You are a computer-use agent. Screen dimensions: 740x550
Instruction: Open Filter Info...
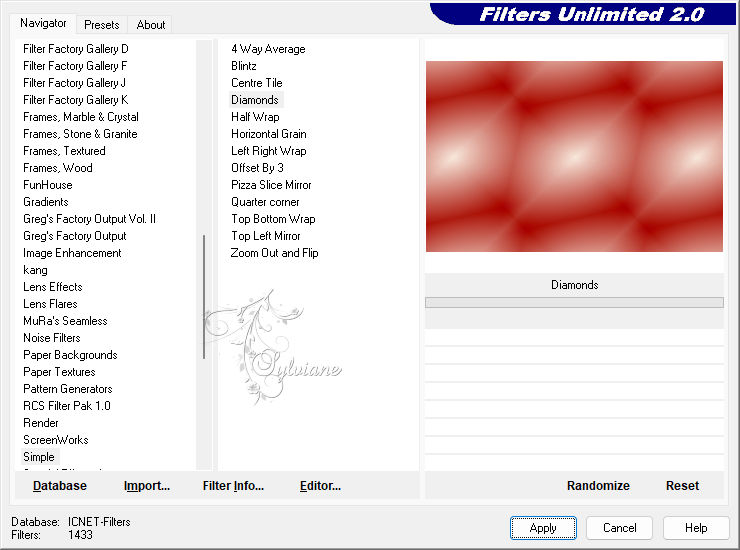233,486
